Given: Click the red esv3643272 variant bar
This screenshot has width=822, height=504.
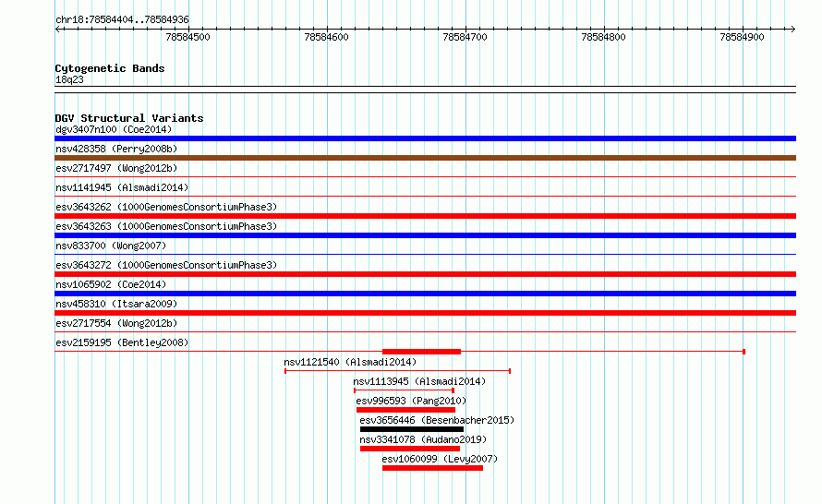Looking at the screenshot, I should pos(425,274).
